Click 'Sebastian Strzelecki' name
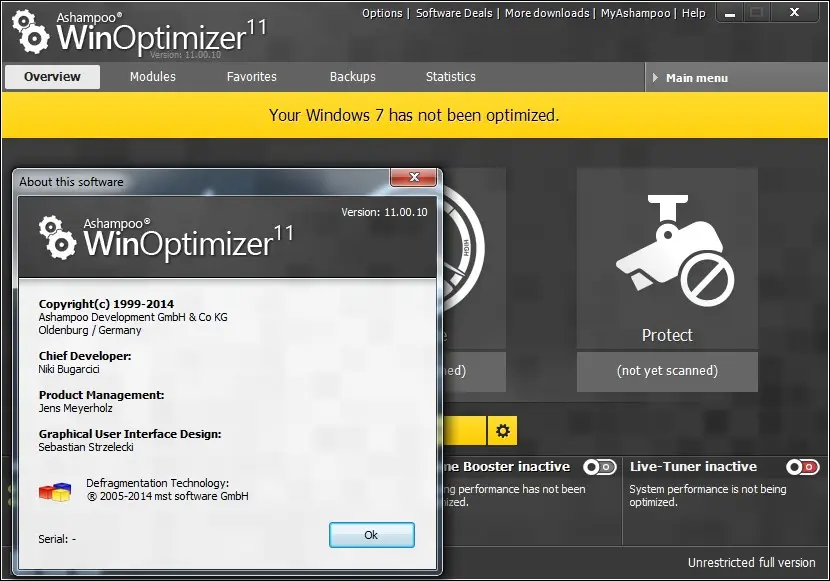Image resolution: width=830 pixels, height=581 pixels. 86,447
